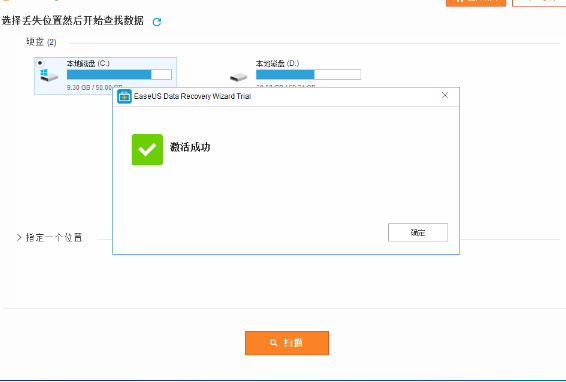Image resolution: width=566 pixels, height=382 pixels.
Task: Click the local disk (C:) label
Action: pyautogui.click(x=88, y=64)
